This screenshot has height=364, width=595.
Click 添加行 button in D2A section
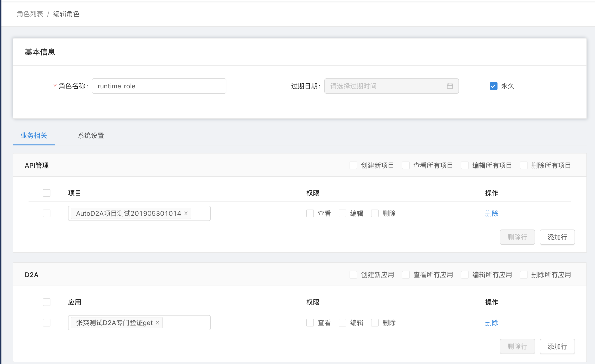(x=557, y=346)
